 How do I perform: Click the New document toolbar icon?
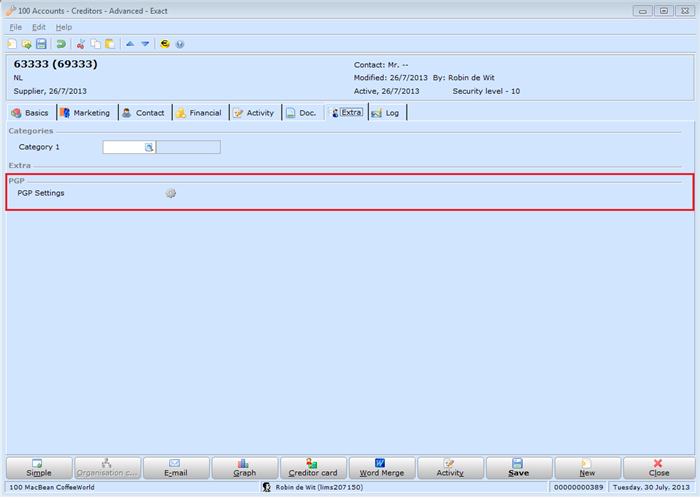pos(12,44)
